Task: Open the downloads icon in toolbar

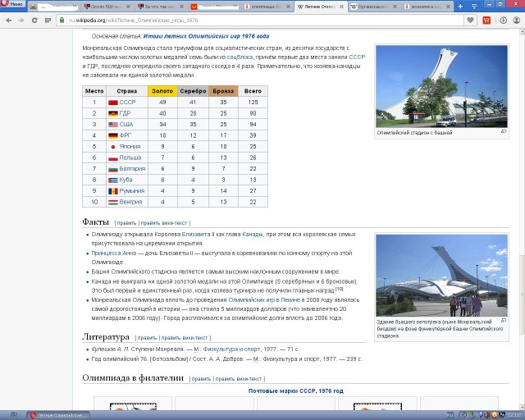Action: [x=503, y=21]
